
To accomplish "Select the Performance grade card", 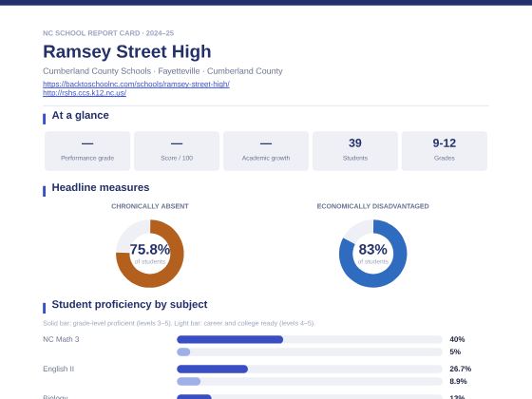I will coord(87,151).
